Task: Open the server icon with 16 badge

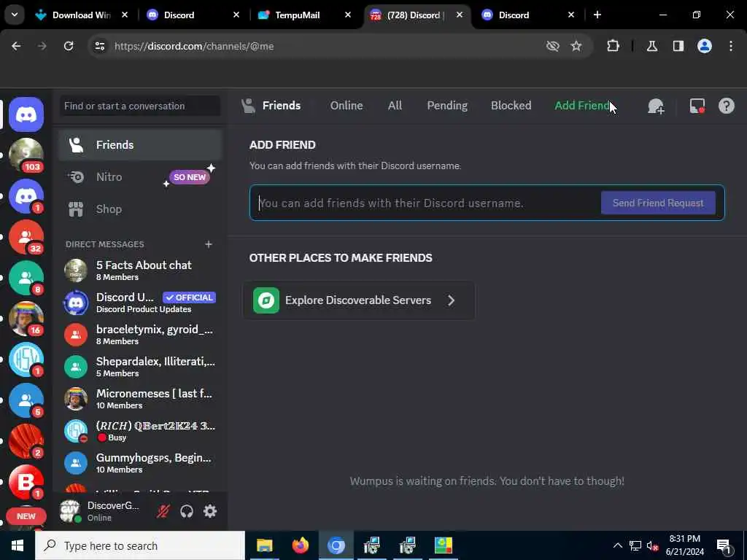Action: coord(26,319)
